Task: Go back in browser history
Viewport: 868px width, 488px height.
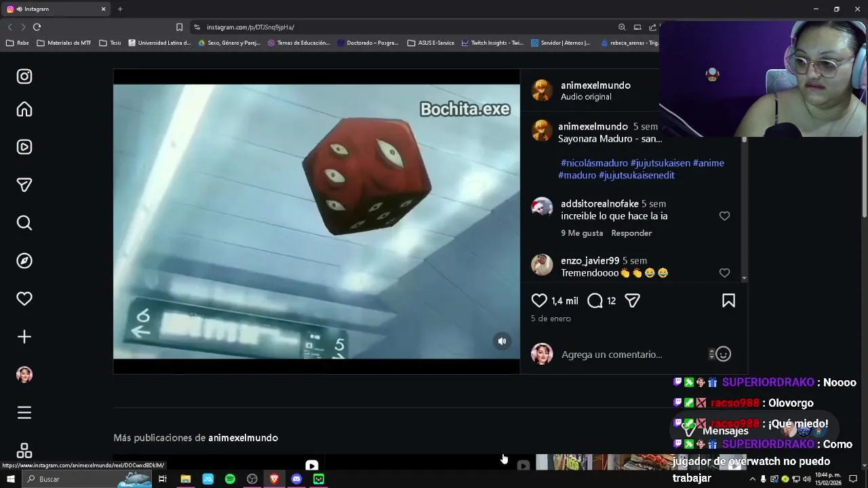Action: click(x=9, y=27)
